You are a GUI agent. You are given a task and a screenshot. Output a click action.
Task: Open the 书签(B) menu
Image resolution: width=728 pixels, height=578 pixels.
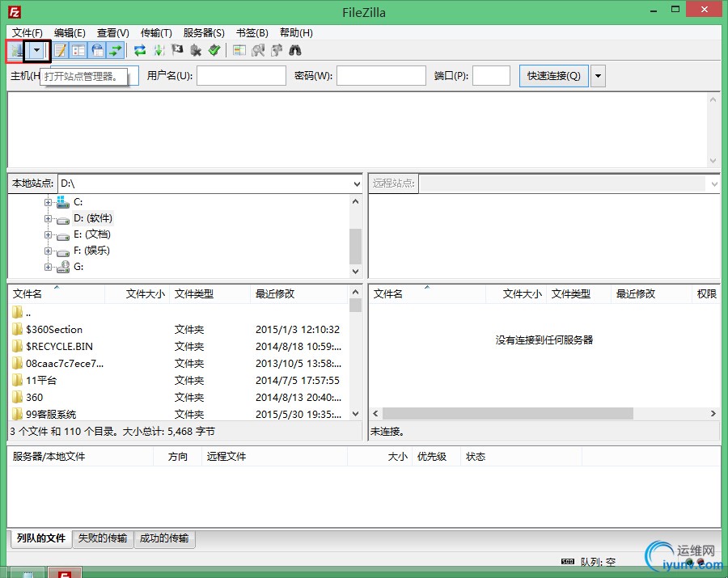pos(252,32)
